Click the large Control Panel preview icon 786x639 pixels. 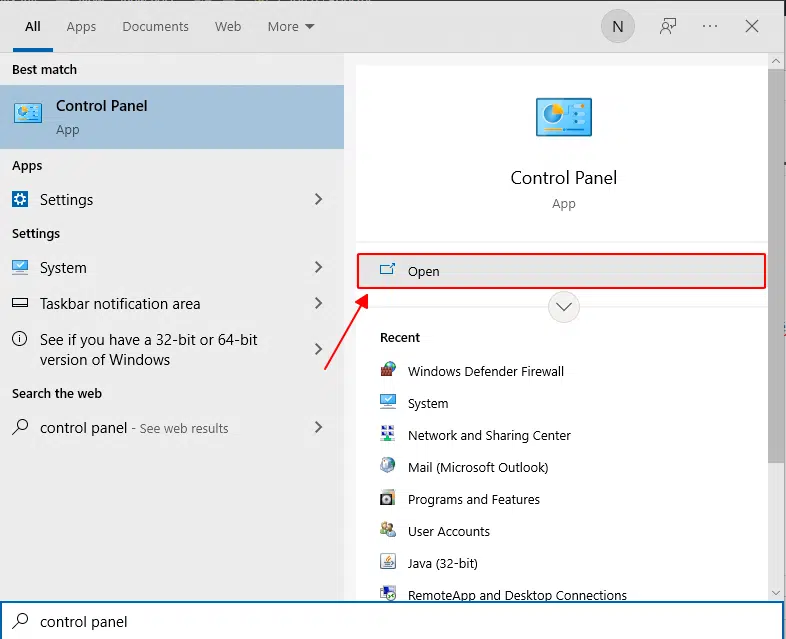564,118
